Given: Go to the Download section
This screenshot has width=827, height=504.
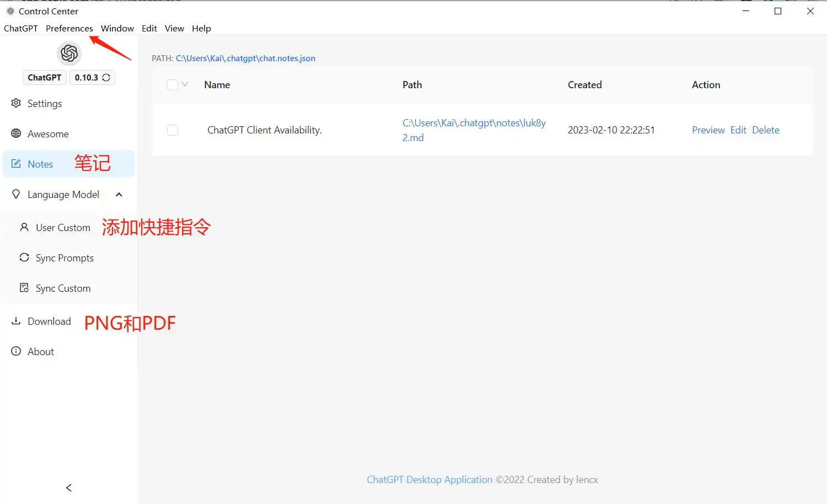Looking at the screenshot, I should pos(69,321).
